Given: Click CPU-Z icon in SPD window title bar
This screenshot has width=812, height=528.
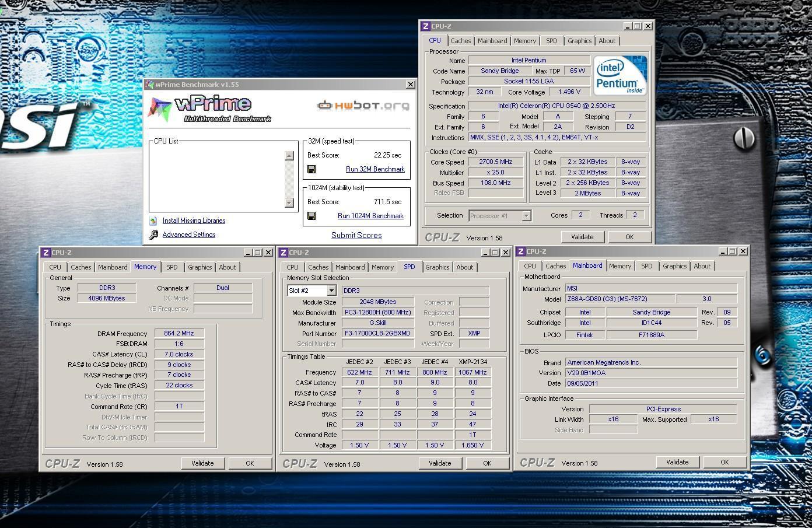Looking at the screenshot, I should [x=283, y=253].
